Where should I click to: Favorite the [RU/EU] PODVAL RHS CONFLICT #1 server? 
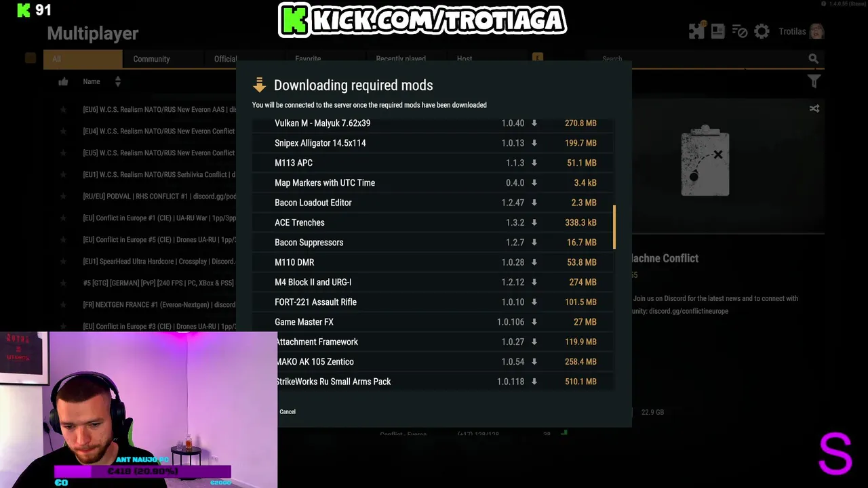click(63, 197)
